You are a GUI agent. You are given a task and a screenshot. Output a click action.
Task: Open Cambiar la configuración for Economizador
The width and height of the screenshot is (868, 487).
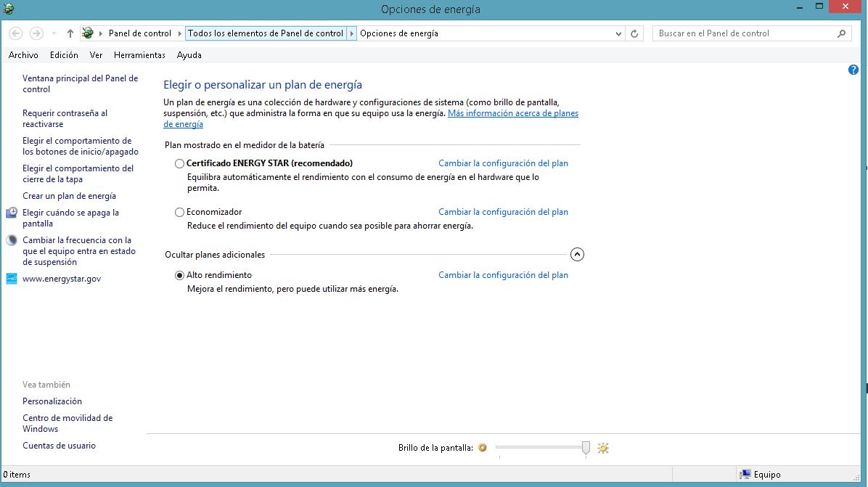coord(503,212)
